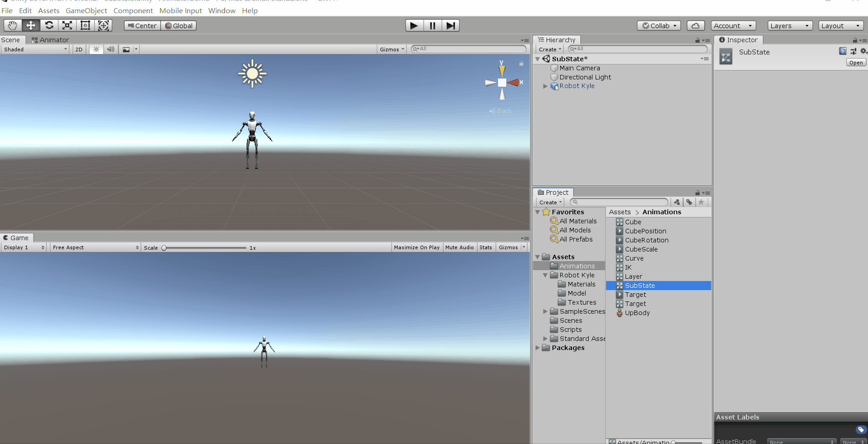Click the Play button
Viewport: 868px width, 444px height.
(x=414, y=25)
